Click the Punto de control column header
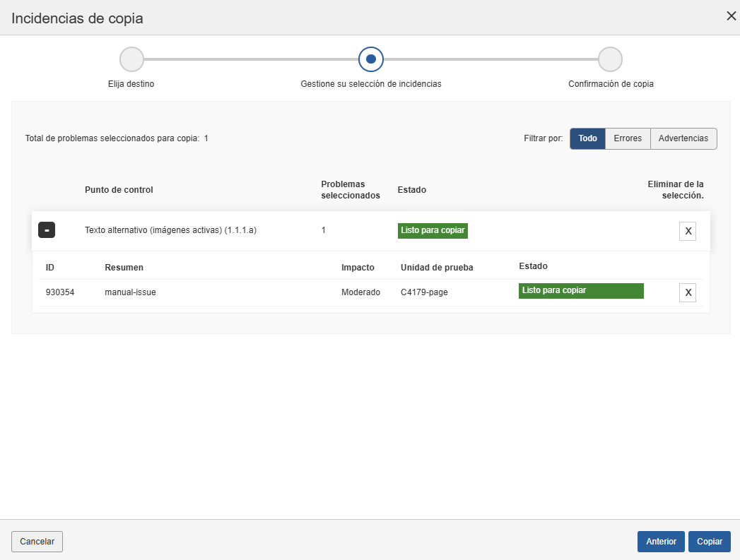740x560 pixels. pyautogui.click(x=119, y=190)
